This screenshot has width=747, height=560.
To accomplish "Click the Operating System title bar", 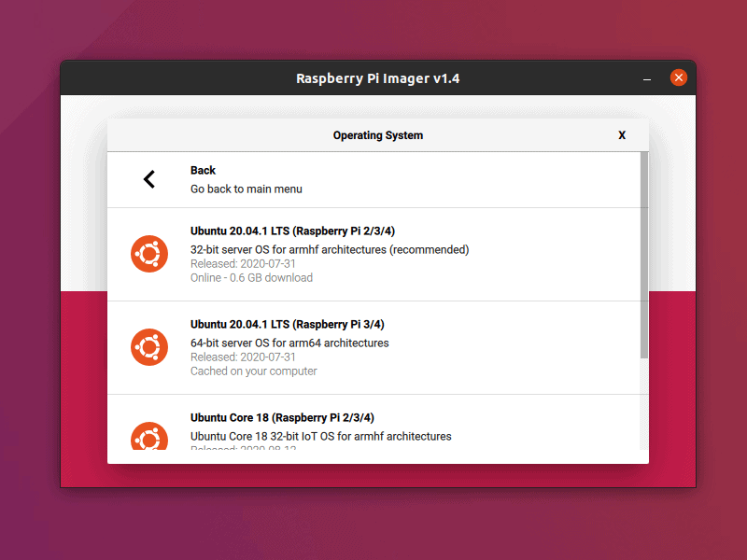I will tap(378, 134).
